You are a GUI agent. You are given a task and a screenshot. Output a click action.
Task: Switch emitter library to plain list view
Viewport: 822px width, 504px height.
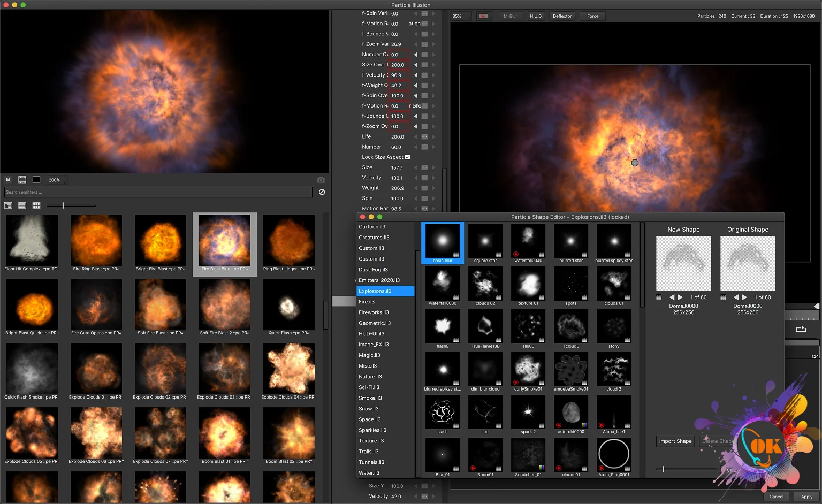(x=22, y=205)
